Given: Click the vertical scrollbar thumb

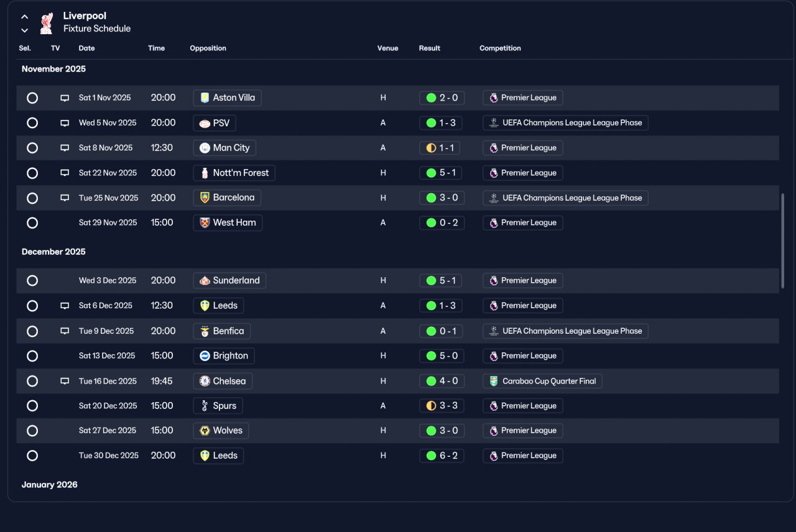Looking at the screenshot, I should pyautogui.click(x=782, y=241).
